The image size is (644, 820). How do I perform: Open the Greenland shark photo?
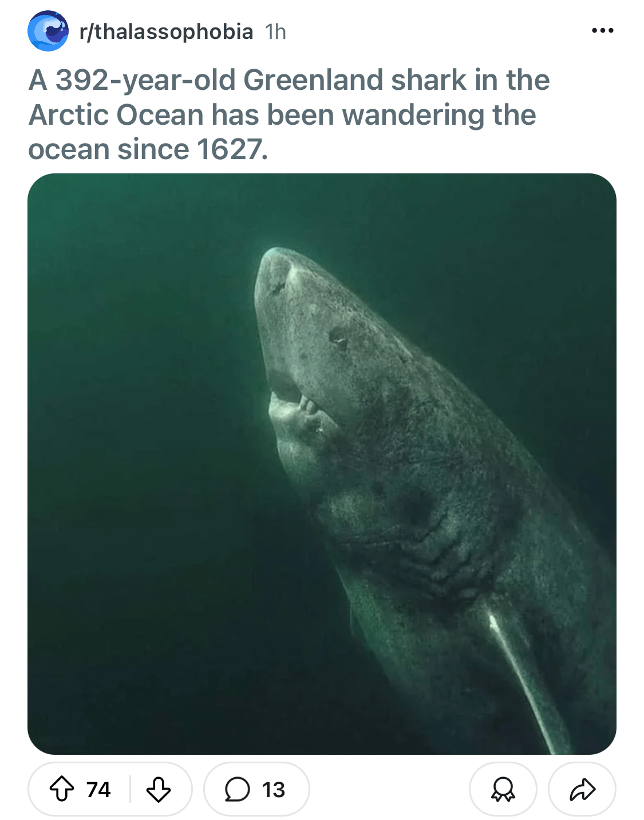tap(322, 464)
